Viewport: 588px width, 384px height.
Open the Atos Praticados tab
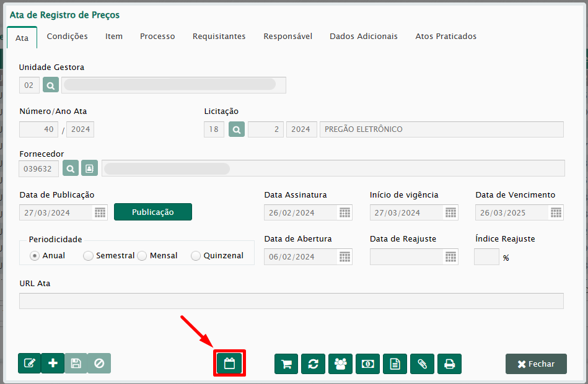[445, 37]
